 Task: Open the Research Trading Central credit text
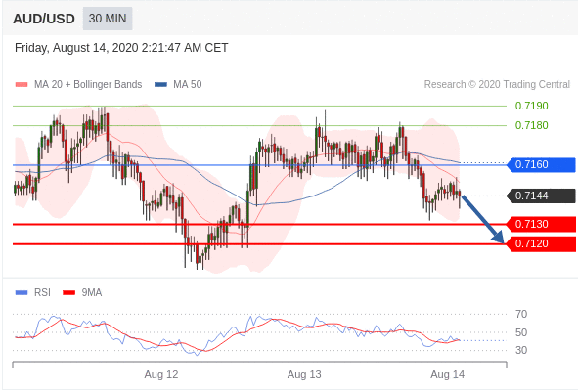[x=497, y=84]
